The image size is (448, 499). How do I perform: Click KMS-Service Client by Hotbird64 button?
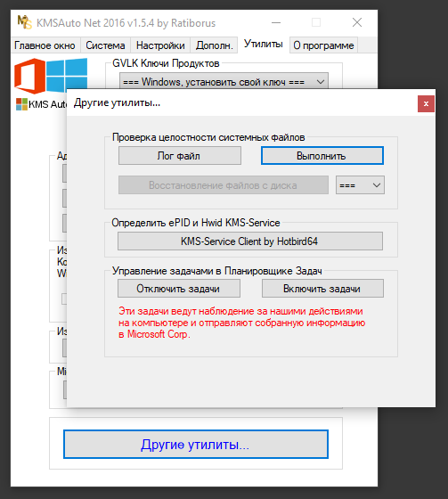250,241
